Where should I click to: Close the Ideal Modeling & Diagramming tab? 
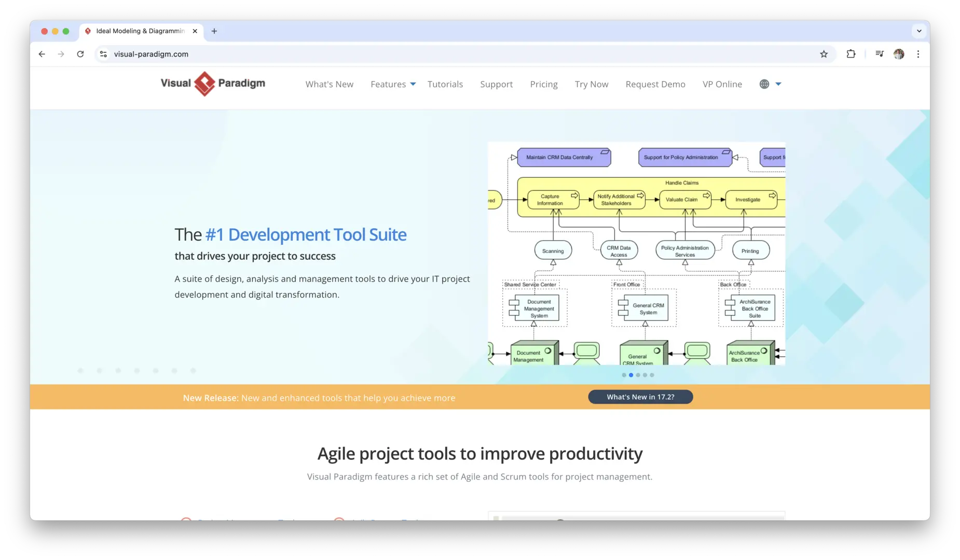(195, 31)
